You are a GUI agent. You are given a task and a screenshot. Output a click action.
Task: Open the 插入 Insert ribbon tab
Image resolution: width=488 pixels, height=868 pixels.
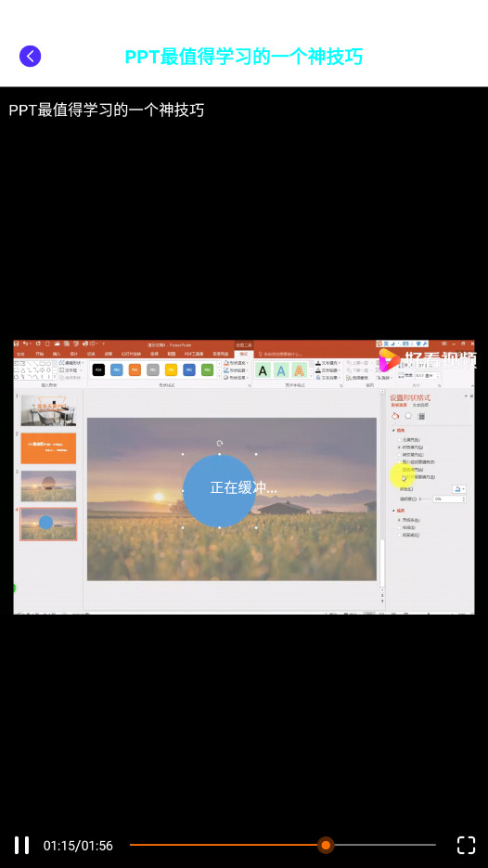pyautogui.click(x=57, y=355)
